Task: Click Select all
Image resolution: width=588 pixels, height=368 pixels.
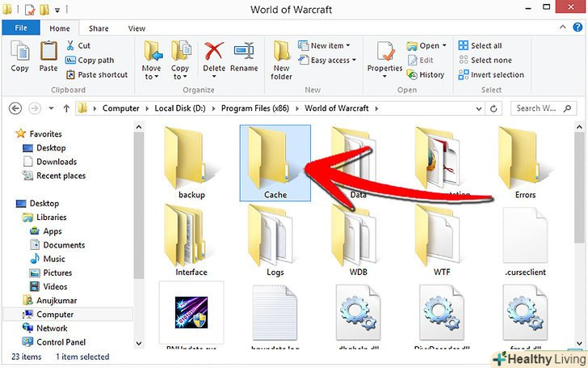Action: coord(480,45)
